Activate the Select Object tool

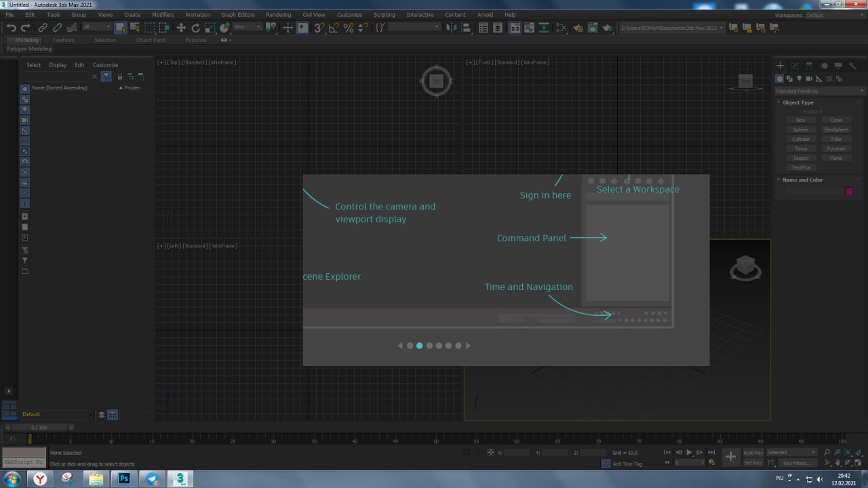(121, 28)
